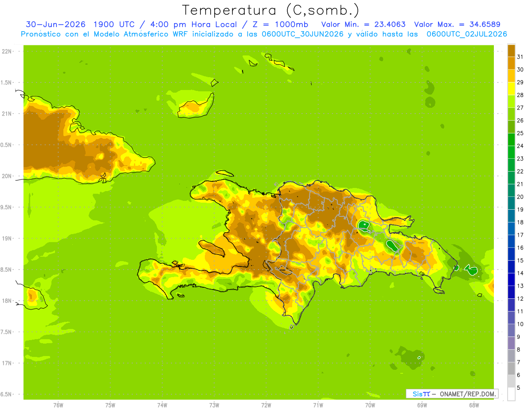Click longitude label "74W" on bottom axis
This screenshot has height=411, width=532.
pos(162,405)
